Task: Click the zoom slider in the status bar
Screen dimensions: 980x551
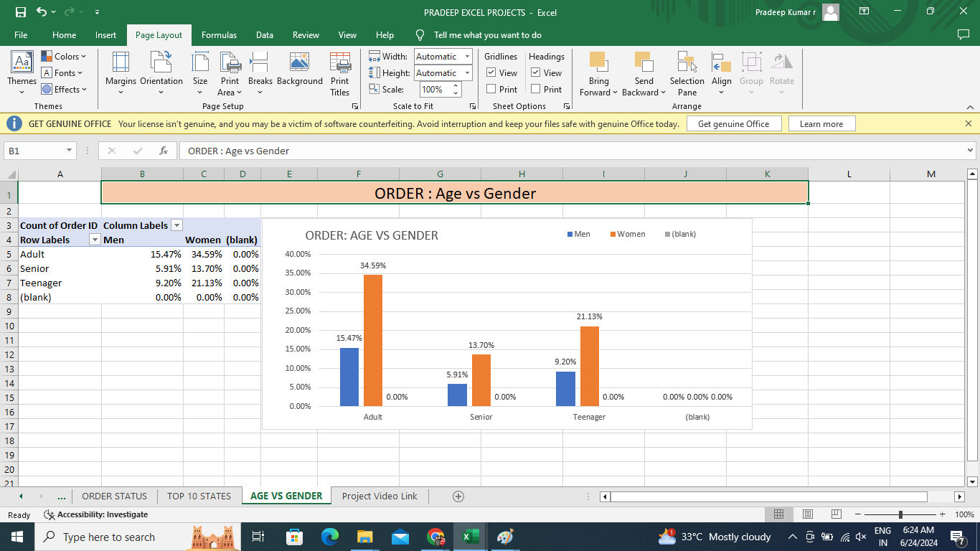Action: pyautogui.click(x=900, y=514)
